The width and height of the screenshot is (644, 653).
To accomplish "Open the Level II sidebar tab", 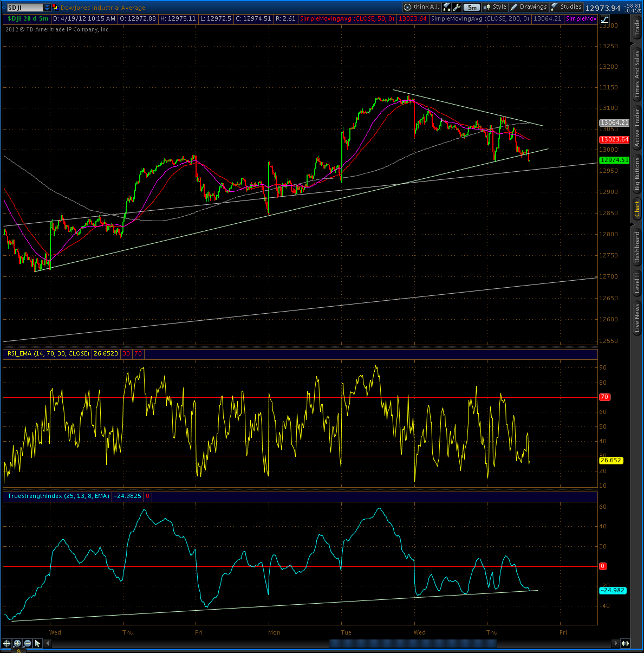I will [637, 283].
